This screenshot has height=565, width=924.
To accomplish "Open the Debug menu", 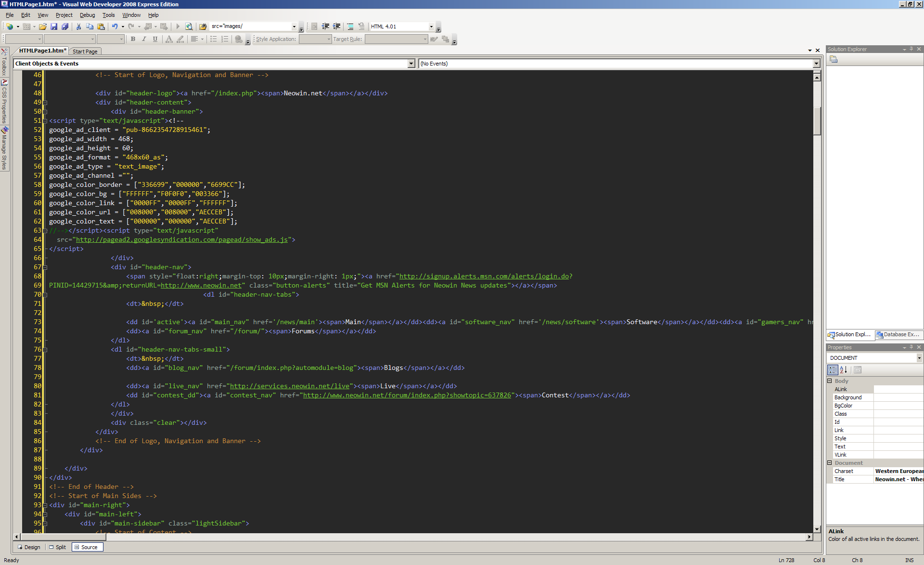I will coord(87,15).
